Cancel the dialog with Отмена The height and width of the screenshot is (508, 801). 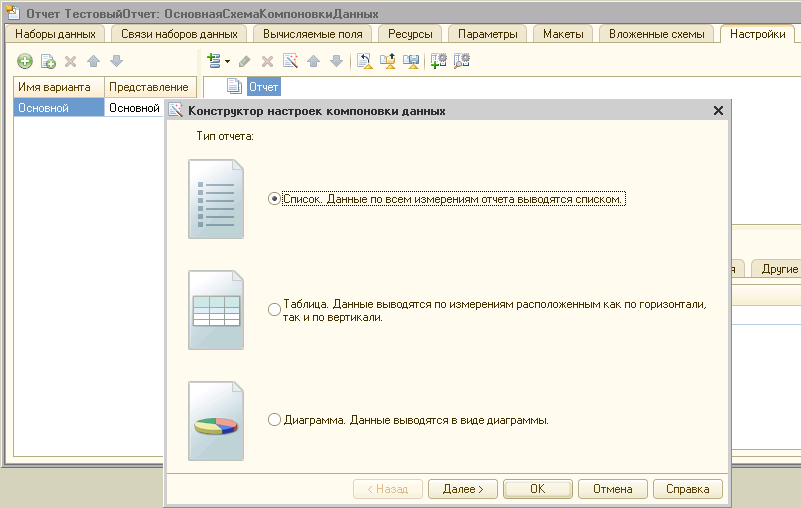tap(612, 489)
